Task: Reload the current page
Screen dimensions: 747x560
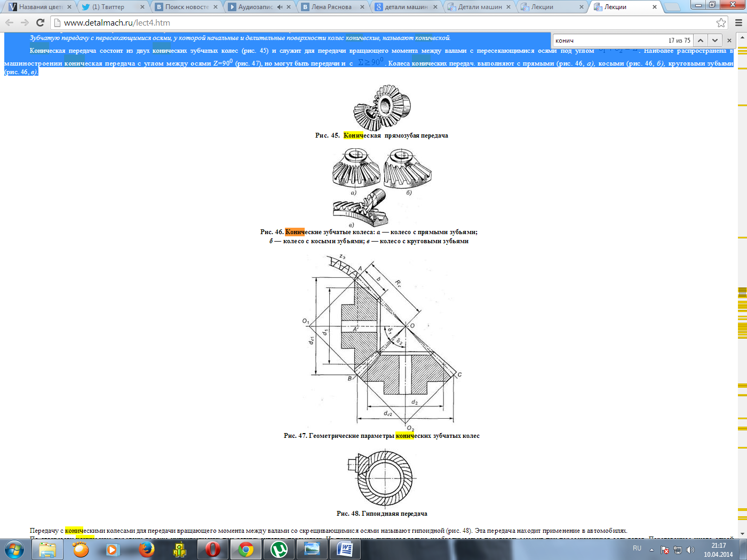Action: 40,23
